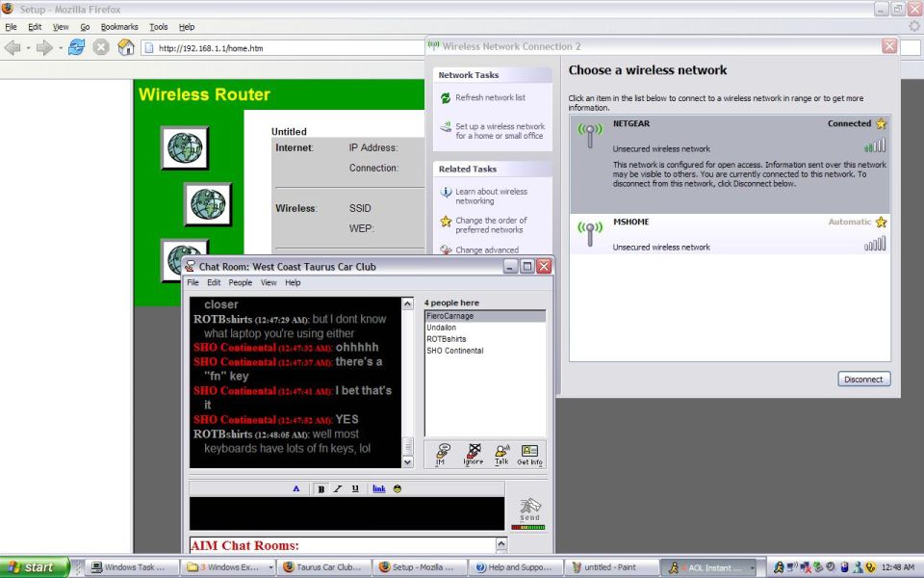Click chat log scrollbar up arrow

(408, 304)
